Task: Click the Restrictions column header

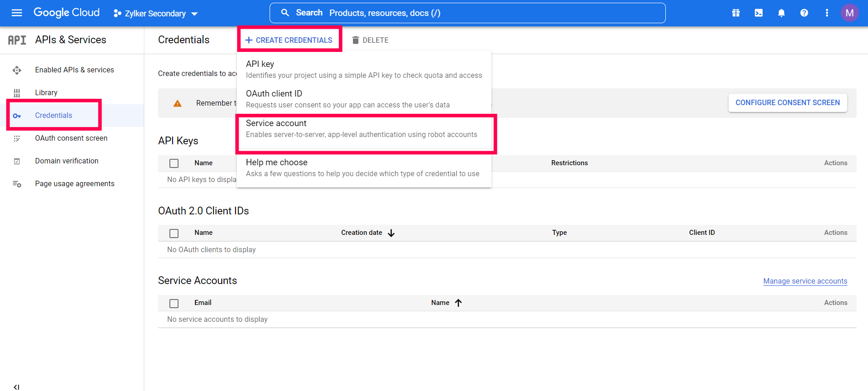Action: tap(569, 163)
